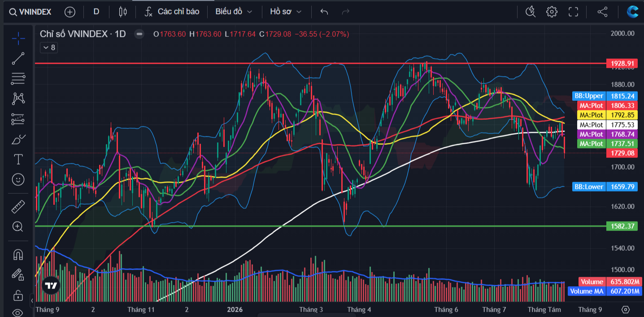Toggle lock all drawings padlock
This screenshot has width=644, height=317.
[18, 295]
